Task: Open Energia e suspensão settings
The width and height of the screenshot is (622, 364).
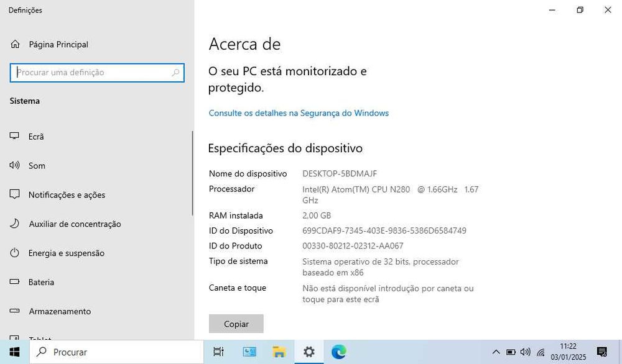Action: click(x=67, y=253)
